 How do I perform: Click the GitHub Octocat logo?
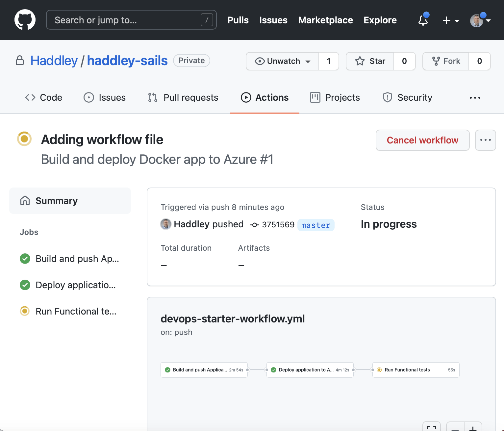pos(25,20)
